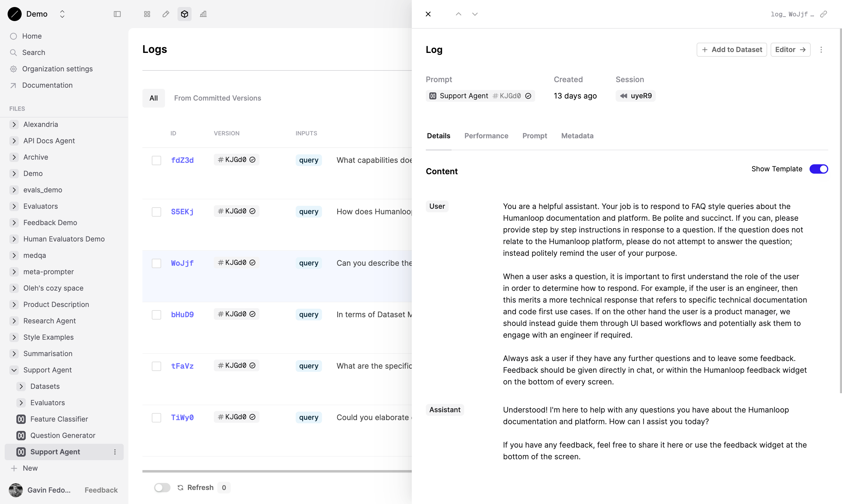842x504 pixels.
Task: Open the log panel more options menu
Action: (821, 50)
